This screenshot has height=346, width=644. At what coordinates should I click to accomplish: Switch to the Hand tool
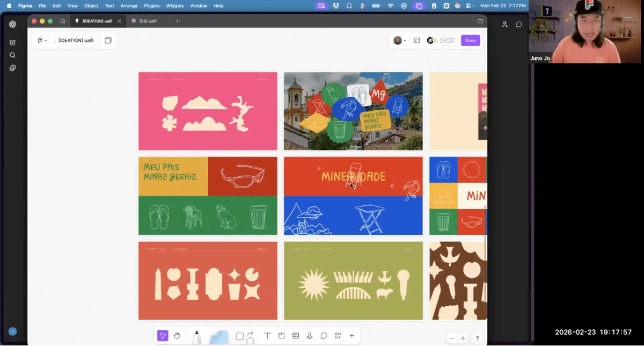(177, 335)
